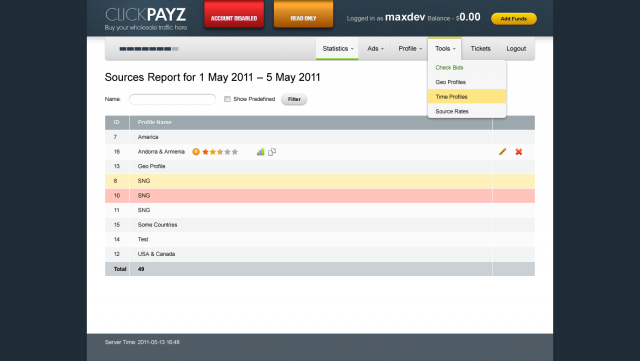Select the yellow SNG row with ID 8

pyautogui.click(x=320, y=181)
